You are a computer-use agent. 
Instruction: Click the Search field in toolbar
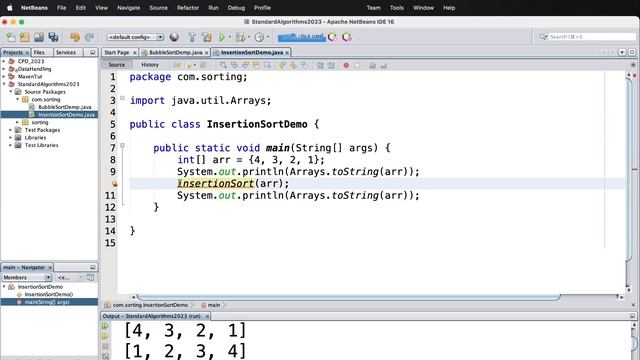coord(592,37)
